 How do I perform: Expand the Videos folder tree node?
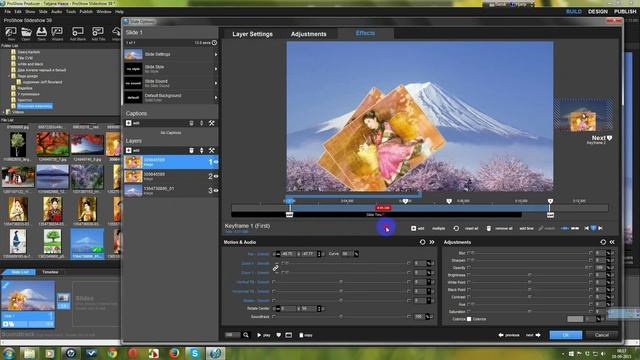click(4, 112)
